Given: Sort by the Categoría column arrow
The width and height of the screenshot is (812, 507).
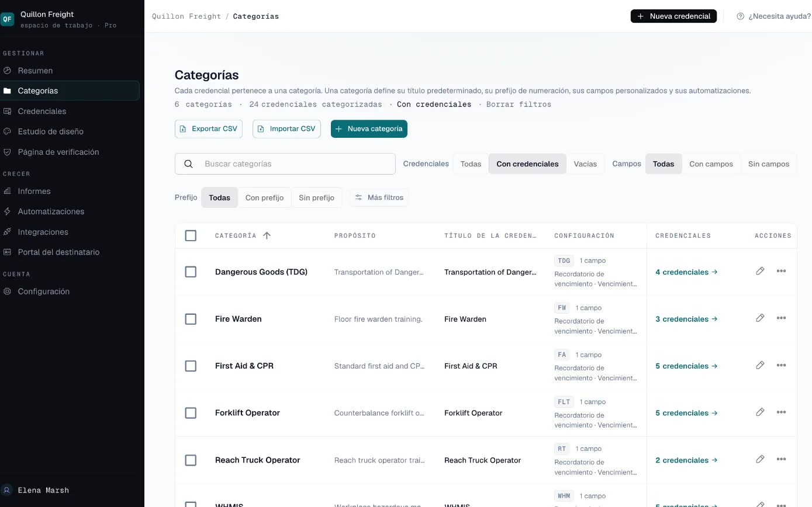Looking at the screenshot, I should pyautogui.click(x=267, y=235).
